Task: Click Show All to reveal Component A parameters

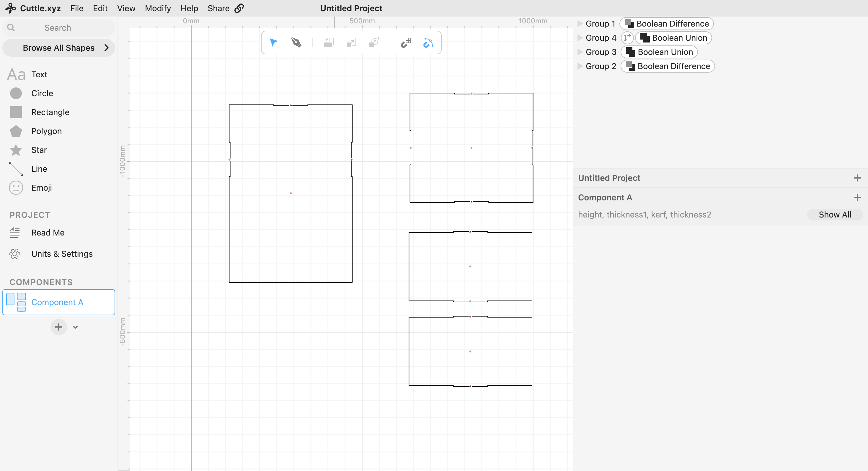Action: coord(835,215)
